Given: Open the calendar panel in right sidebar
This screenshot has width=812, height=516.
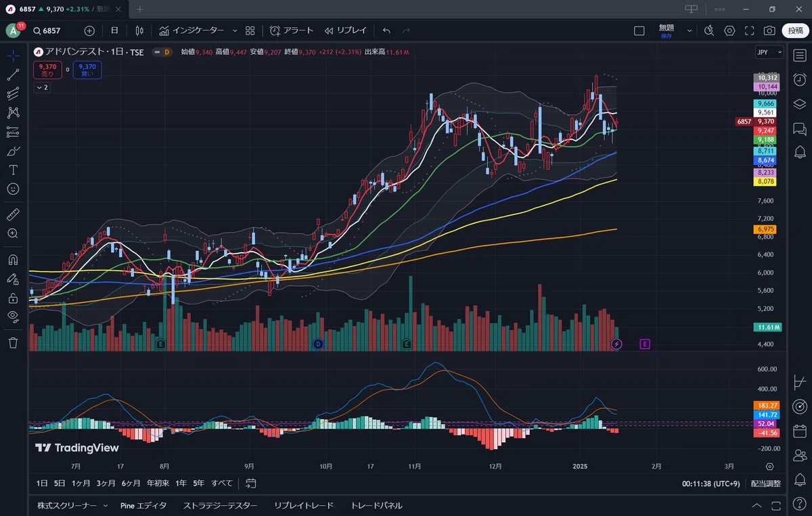Looking at the screenshot, I should 799,431.
